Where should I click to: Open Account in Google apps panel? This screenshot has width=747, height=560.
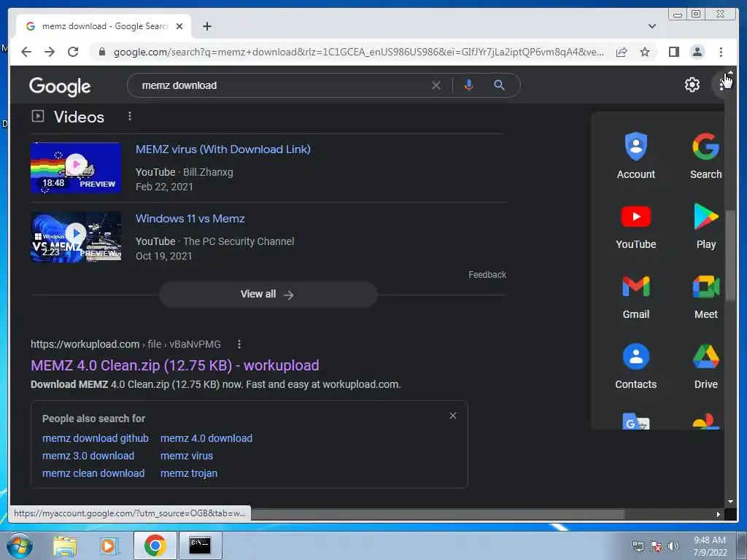tap(636, 156)
